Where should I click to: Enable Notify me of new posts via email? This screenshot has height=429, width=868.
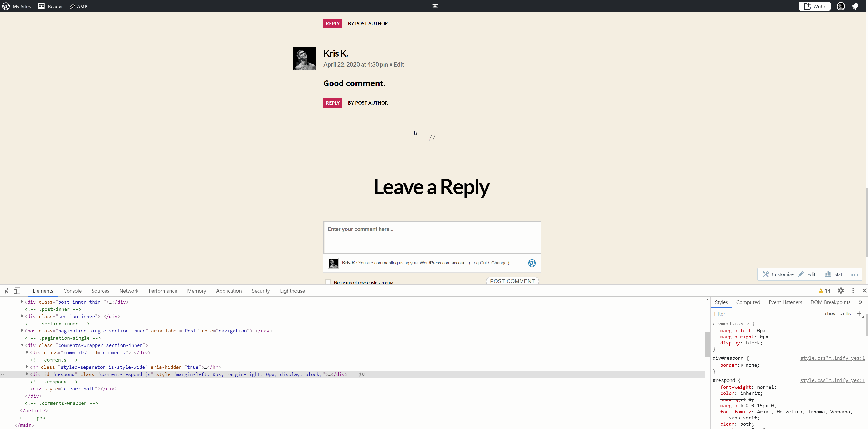(x=328, y=282)
